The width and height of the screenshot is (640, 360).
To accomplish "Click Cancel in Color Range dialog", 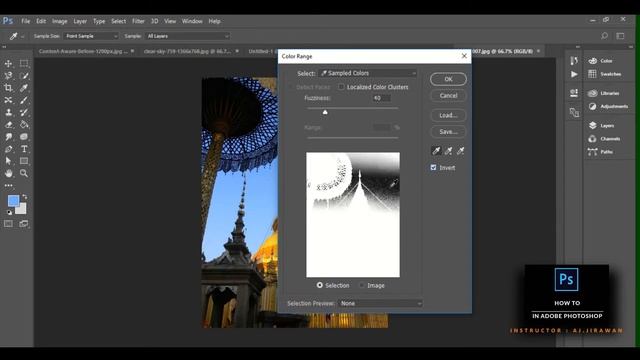I will (x=448, y=96).
